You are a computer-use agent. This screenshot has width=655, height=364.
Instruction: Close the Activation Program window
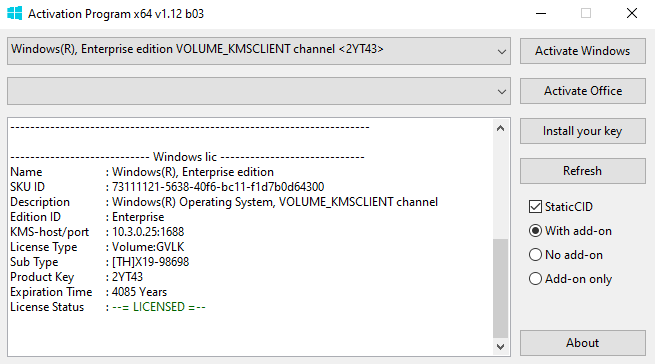[x=632, y=13]
